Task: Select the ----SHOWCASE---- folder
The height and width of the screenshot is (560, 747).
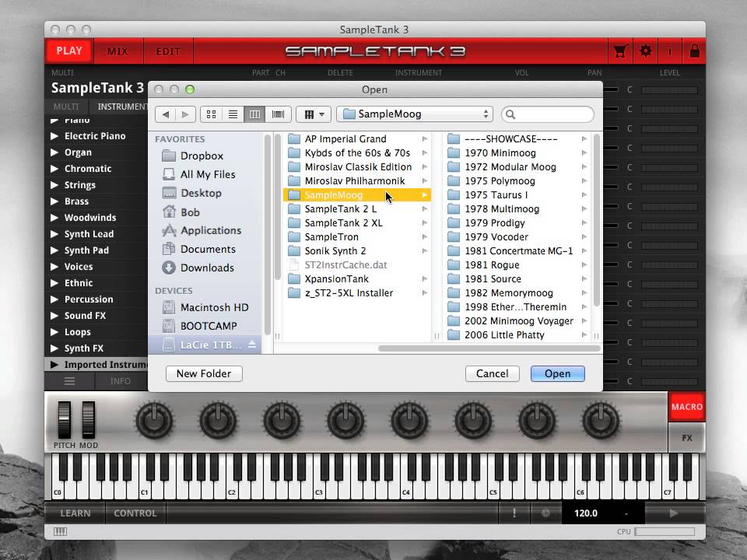Action: click(517, 139)
